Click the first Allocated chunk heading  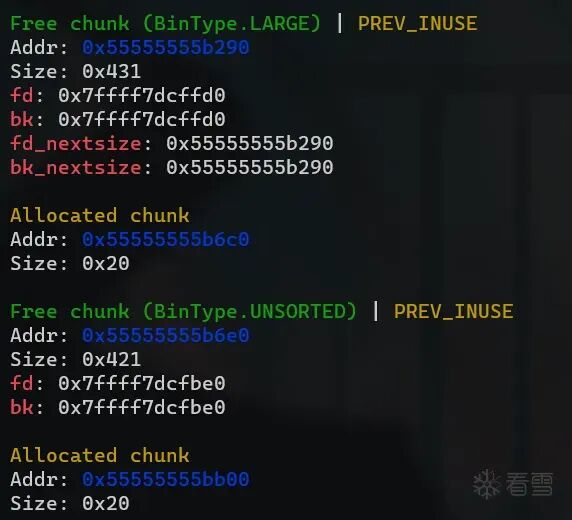tap(100, 215)
